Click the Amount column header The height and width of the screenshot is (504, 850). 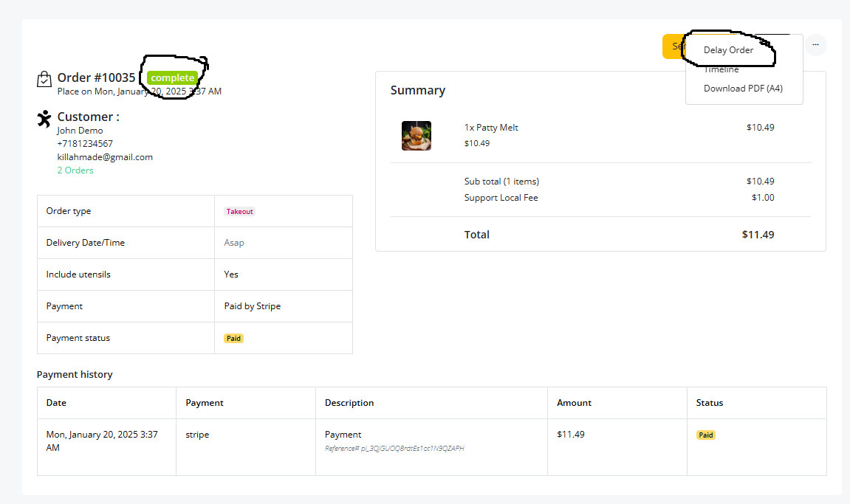(x=574, y=403)
